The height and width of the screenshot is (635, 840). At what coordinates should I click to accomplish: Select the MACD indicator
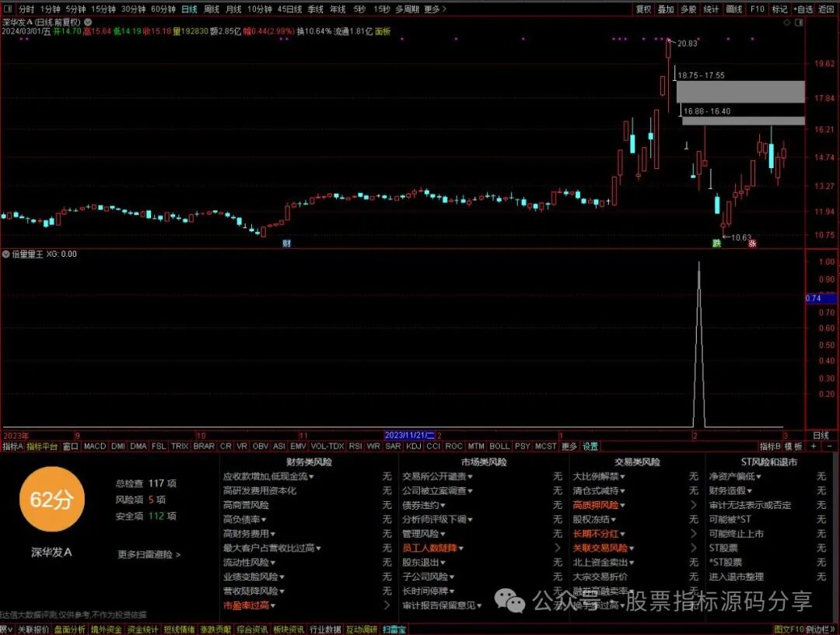tap(95, 446)
